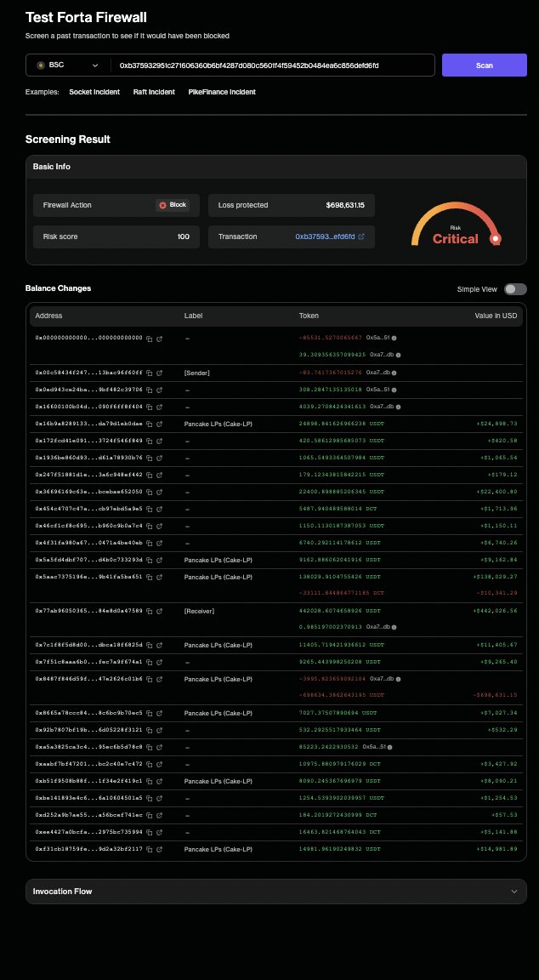Open address 0xf31cb18759fe in explorer
Screen dimensions: 539x980
tap(159, 849)
